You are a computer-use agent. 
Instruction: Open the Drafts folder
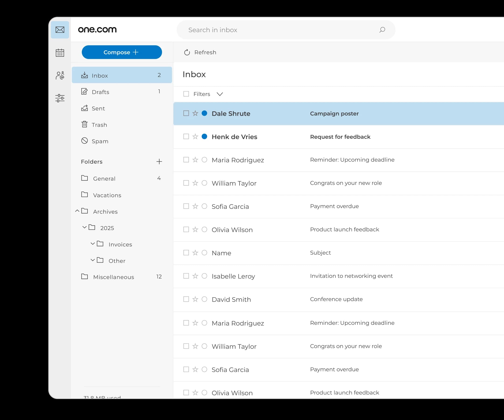tap(100, 92)
